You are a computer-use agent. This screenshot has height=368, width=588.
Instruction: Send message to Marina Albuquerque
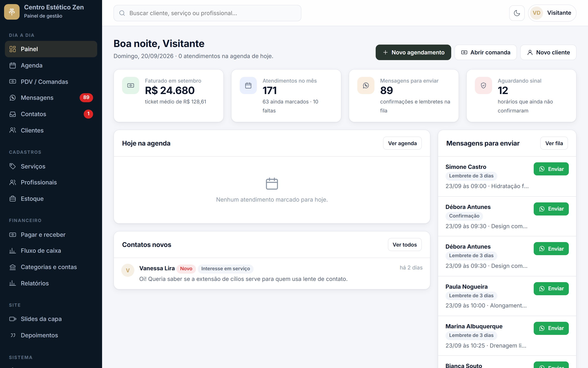tap(551, 328)
